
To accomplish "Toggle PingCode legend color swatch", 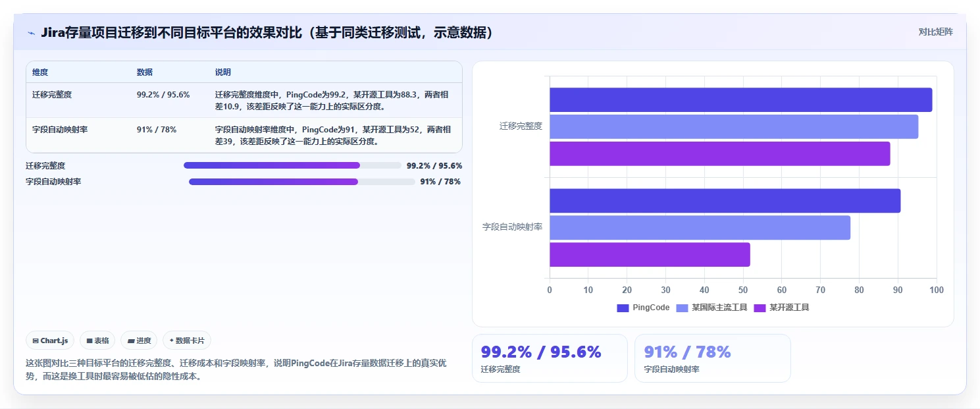I will coord(623,308).
